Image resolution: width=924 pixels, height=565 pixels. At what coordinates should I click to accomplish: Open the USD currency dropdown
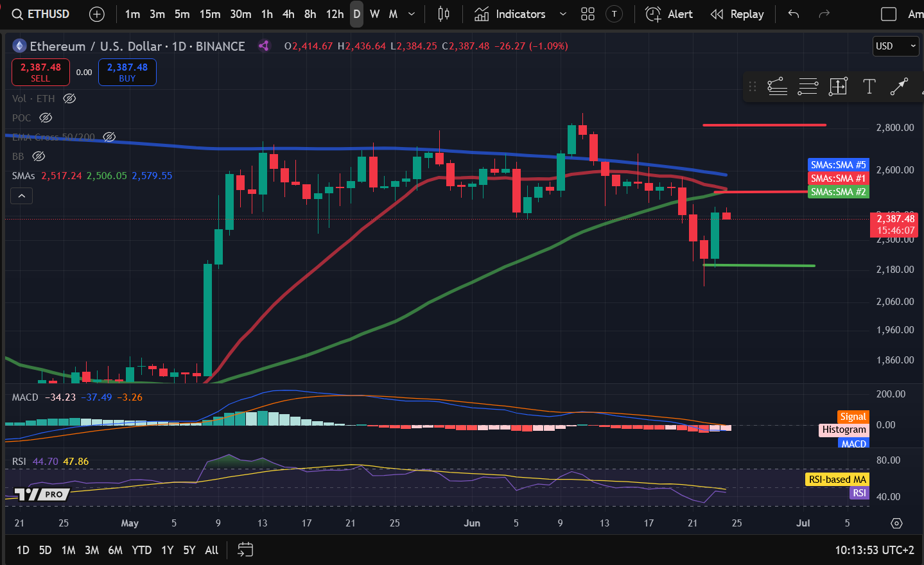click(896, 46)
